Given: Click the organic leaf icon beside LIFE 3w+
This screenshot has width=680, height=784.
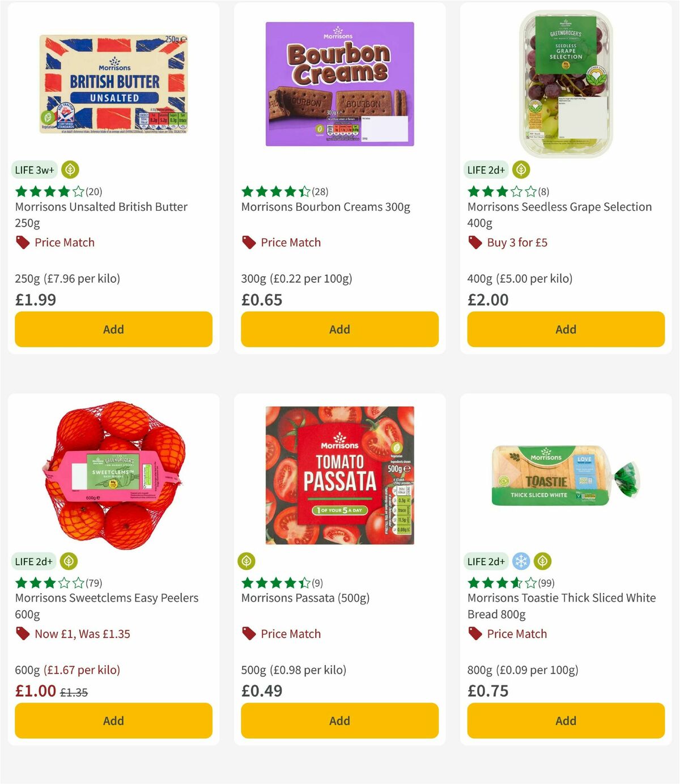Looking at the screenshot, I should coord(70,169).
